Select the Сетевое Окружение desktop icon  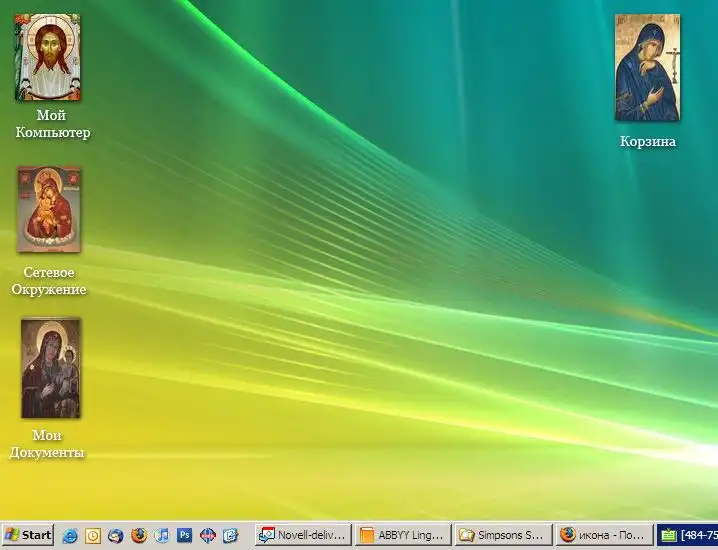49,210
